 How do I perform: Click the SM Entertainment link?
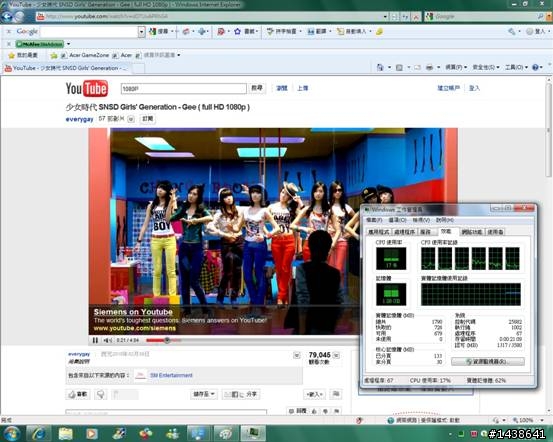coord(171,375)
